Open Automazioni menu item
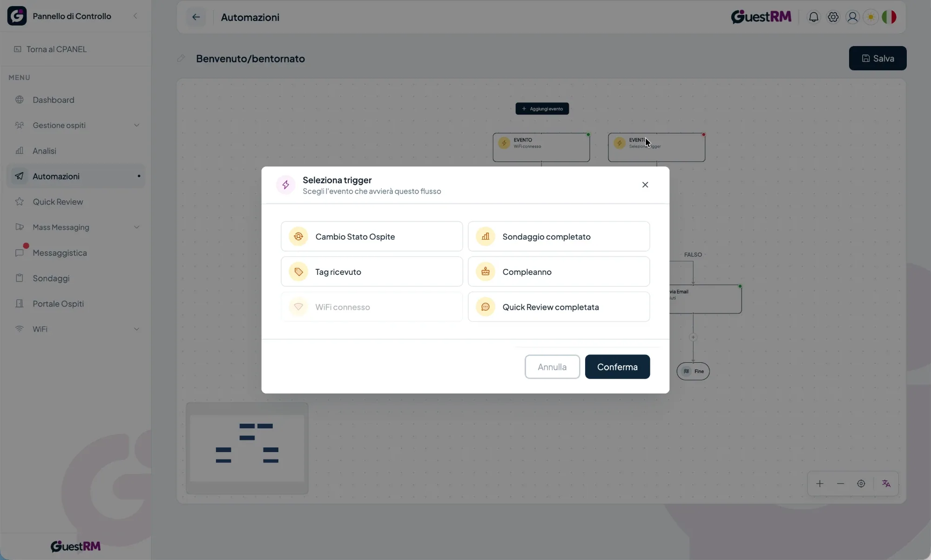931x560 pixels. [x=76, y=176]
